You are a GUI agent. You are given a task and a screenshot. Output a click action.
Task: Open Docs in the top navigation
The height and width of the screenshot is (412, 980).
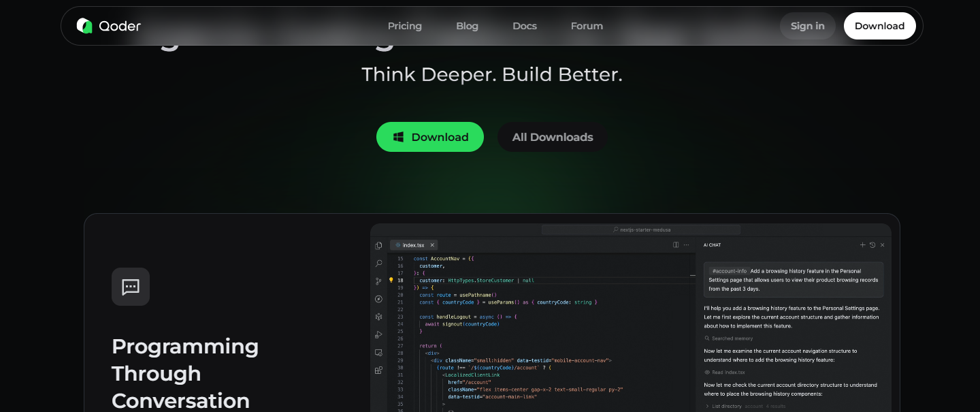pos(525,26)
